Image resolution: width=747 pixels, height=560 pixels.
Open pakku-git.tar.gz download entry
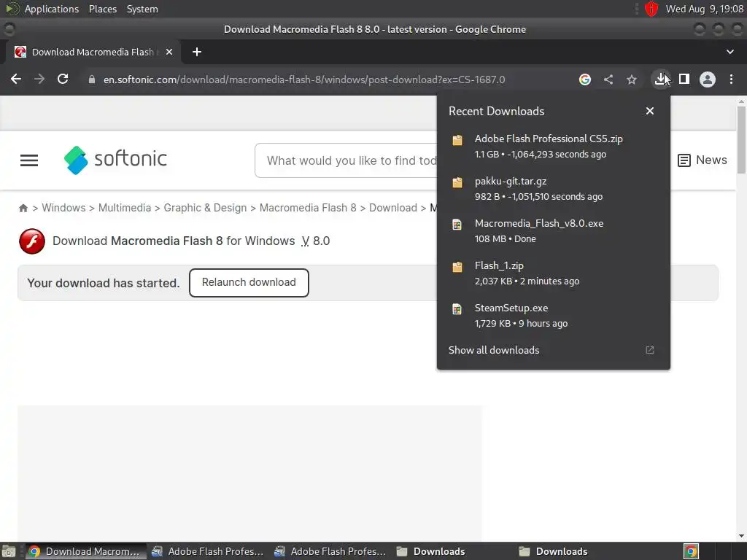pos(553,189)
